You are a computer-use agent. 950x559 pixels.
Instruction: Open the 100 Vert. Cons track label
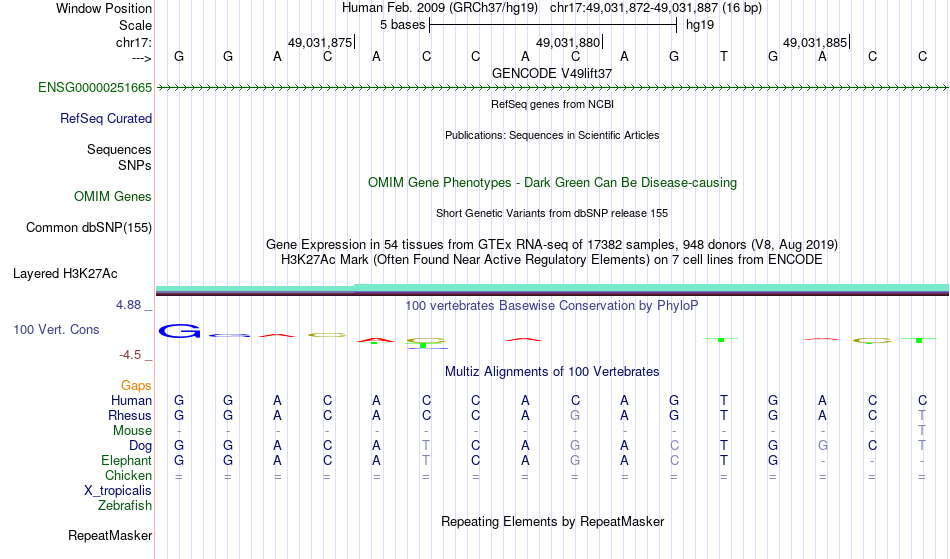tap(56, 329)
